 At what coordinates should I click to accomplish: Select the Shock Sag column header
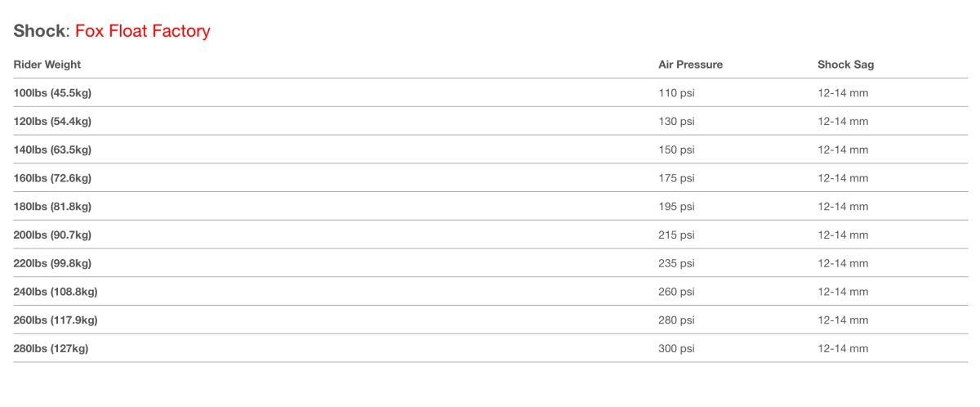coord(845,65)
